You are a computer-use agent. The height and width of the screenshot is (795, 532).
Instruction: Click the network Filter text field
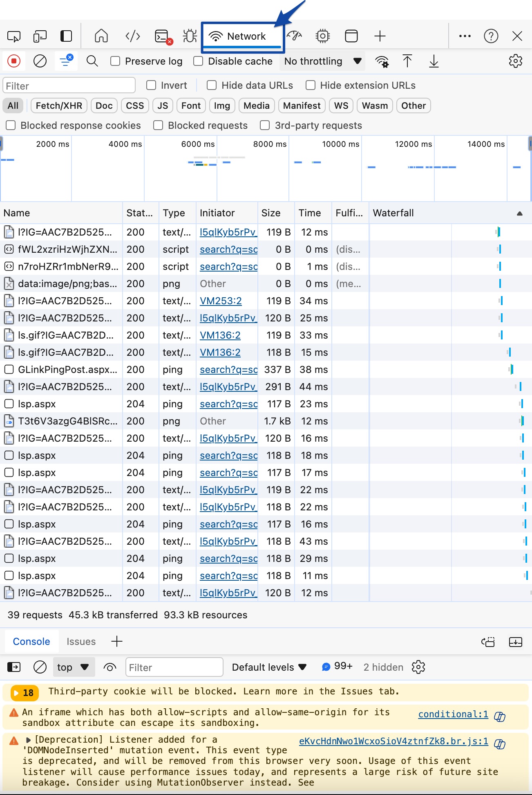pyautogui.click(x=69, y=86)
